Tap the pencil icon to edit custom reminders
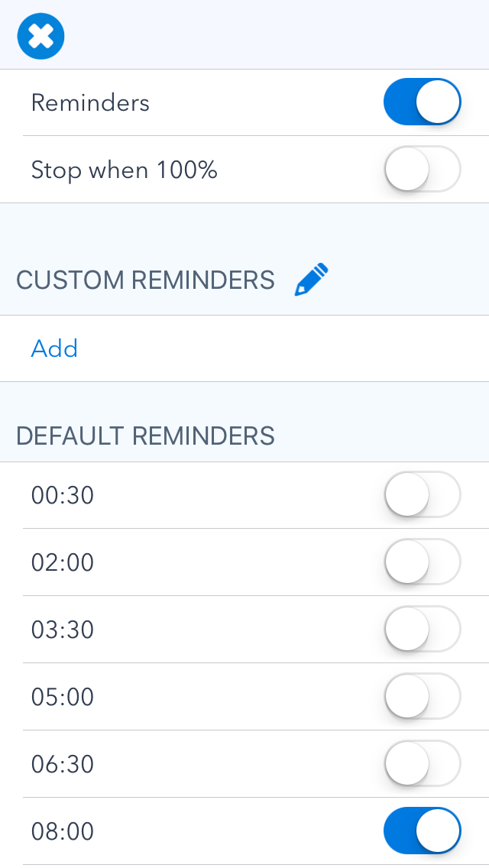 pos(312,280)
